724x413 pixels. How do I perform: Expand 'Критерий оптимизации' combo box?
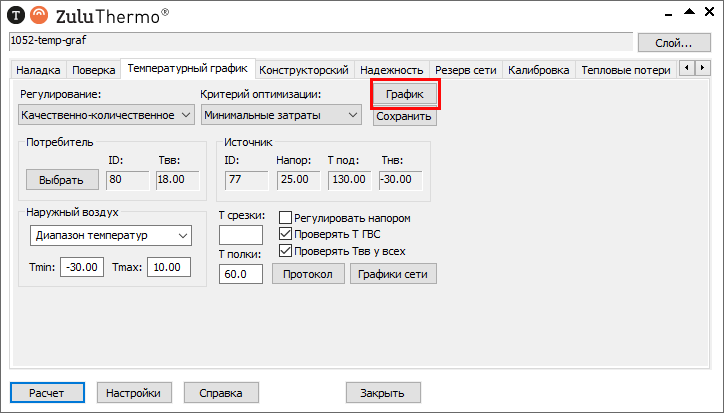[281, 116]
